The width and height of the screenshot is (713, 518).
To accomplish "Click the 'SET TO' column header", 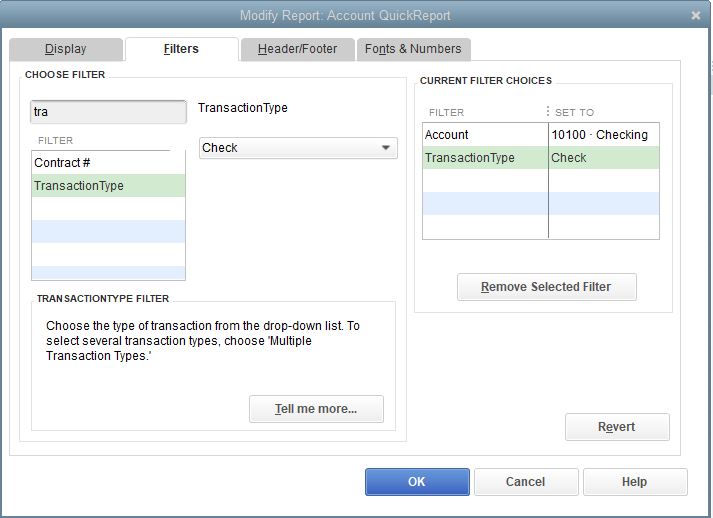I will tap(574, 112).
